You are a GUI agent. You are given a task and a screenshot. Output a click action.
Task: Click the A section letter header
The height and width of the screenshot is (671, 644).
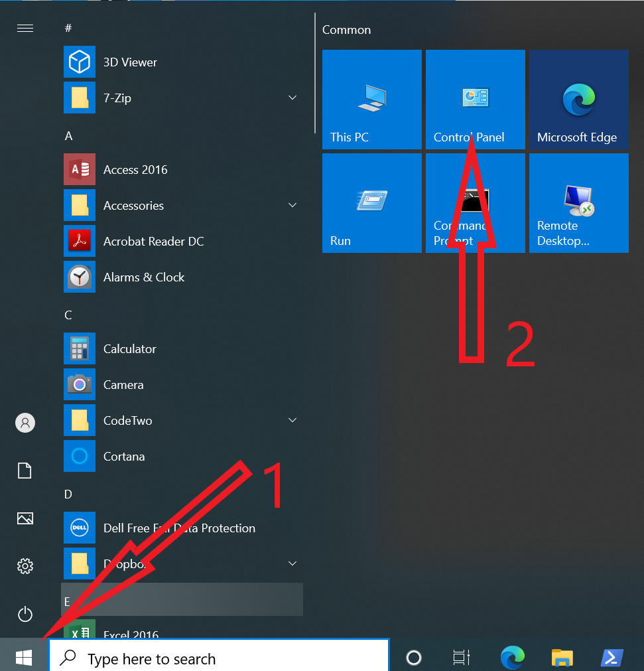coord(68,136)
